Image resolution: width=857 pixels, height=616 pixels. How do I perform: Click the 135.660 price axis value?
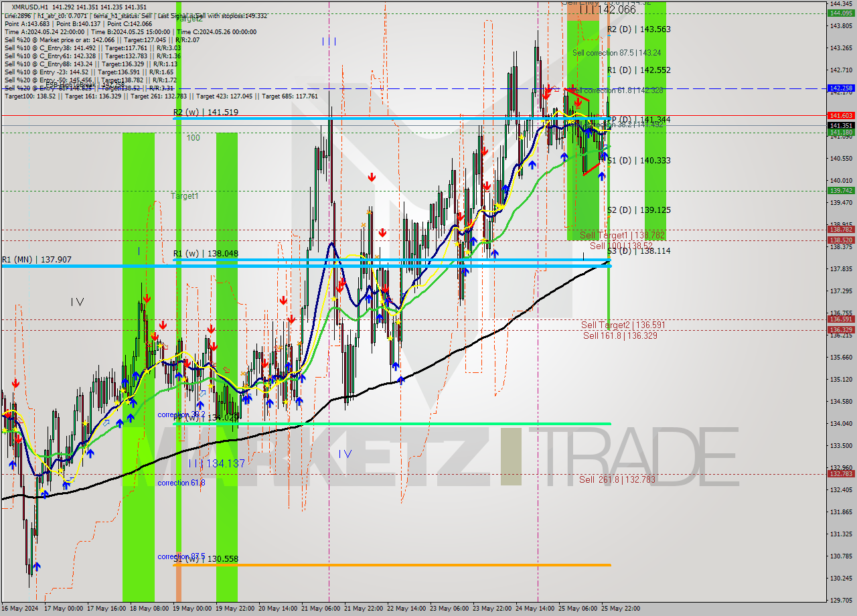[840, 358]
